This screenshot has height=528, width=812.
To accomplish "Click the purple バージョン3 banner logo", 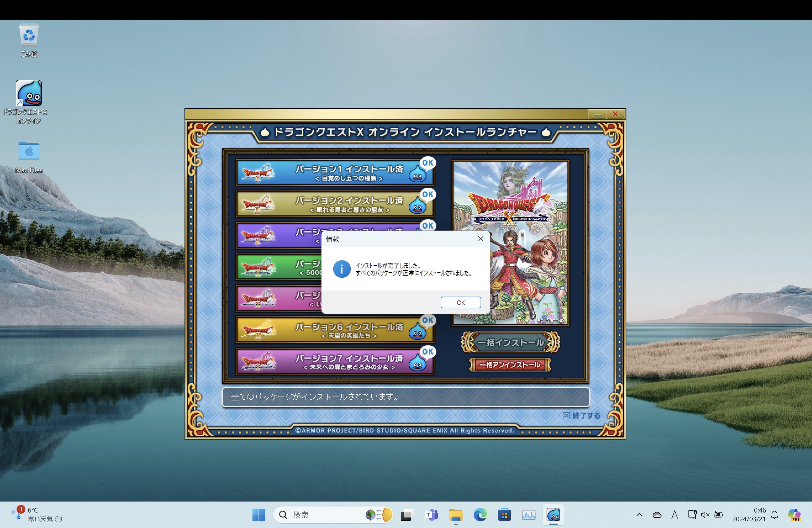I will pyautogui.click(x=258, y=235).
